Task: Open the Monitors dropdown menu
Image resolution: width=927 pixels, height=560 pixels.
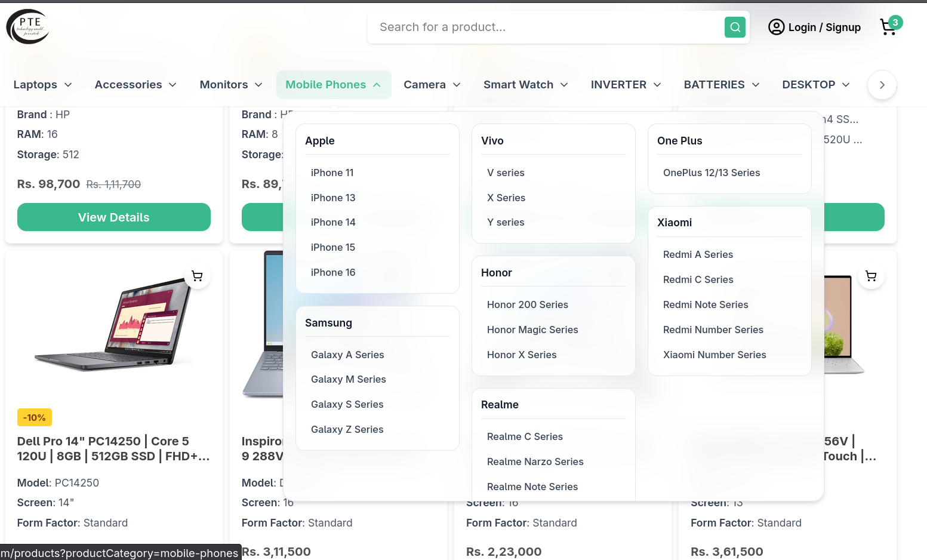Action: point(231,85)
